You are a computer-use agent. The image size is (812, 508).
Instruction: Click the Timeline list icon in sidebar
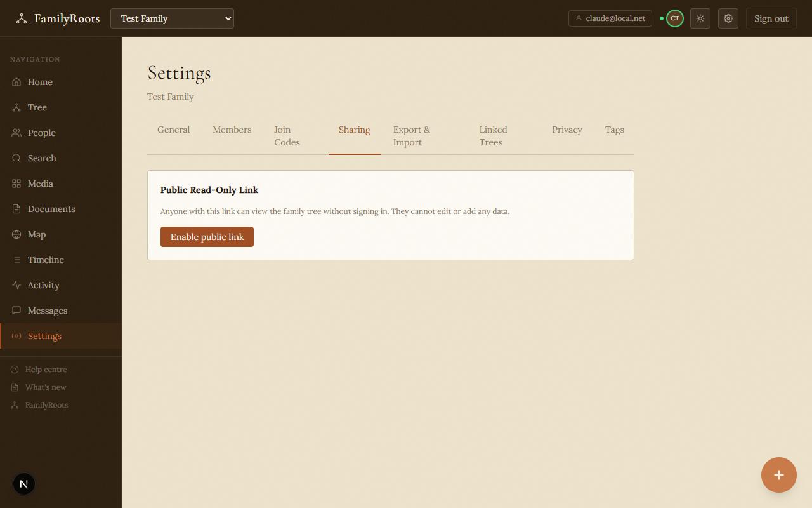coord(16,260)
